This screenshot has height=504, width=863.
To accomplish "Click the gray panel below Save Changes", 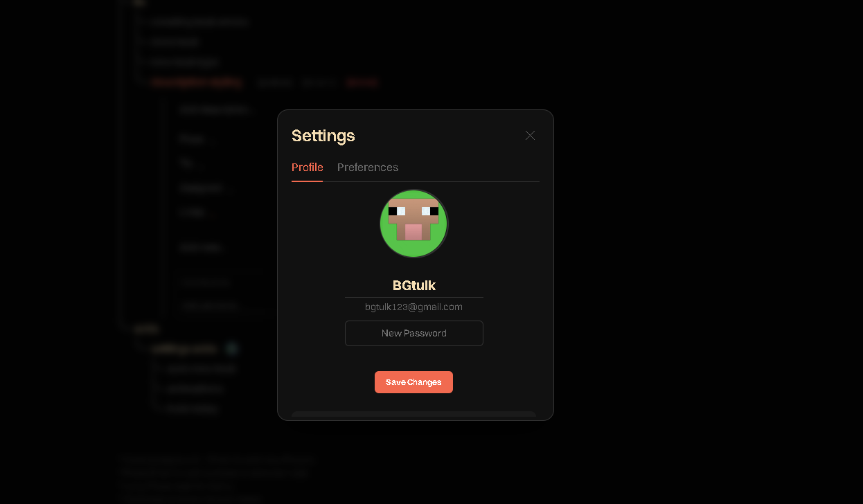I will pyautogui.click(x=414, y=415).
